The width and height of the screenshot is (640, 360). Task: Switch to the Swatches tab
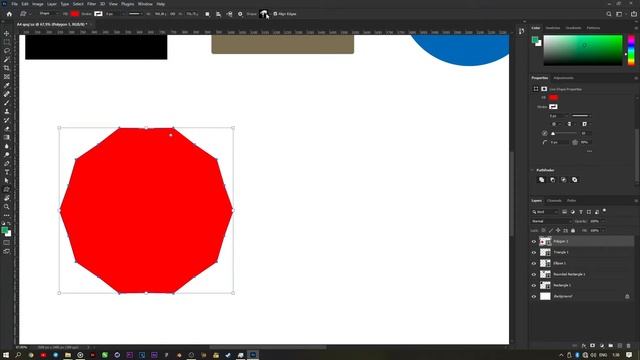point(553,28)
